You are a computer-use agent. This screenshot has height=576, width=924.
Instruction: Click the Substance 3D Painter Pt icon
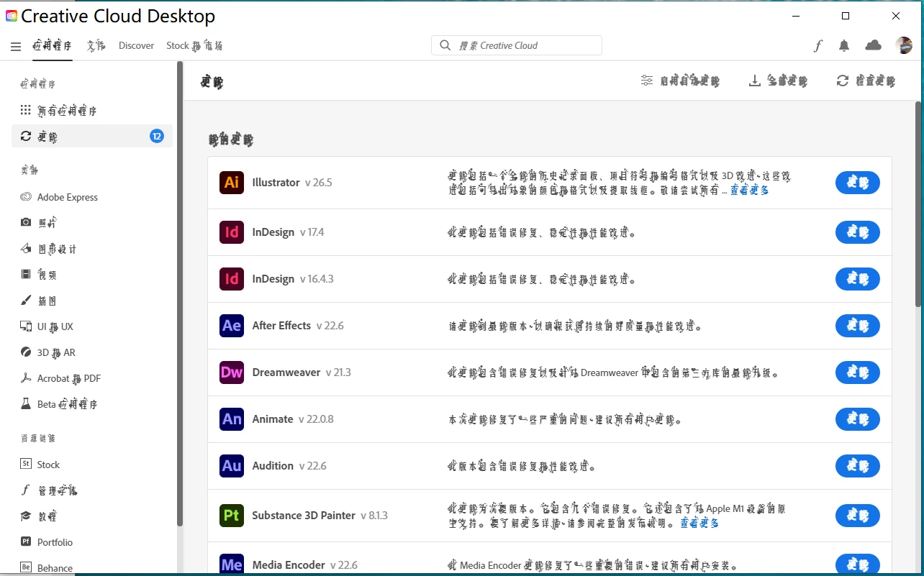coord(232,516)
